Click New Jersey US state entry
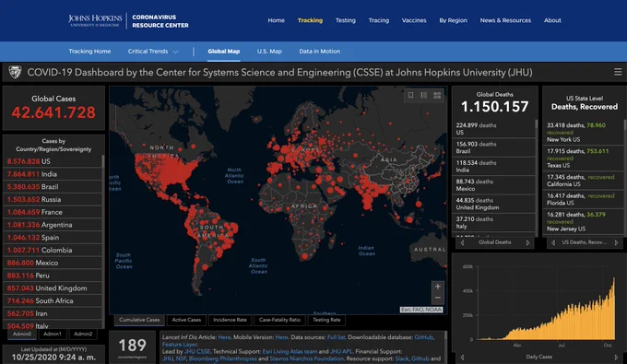Screen dimensions: 627x364 (x=583, y=222)
